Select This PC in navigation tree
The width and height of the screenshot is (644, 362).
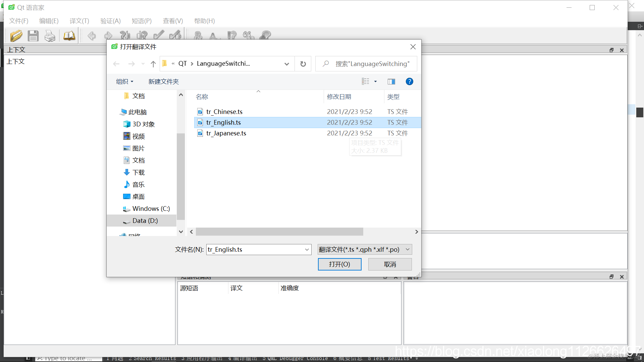point(138,112)
